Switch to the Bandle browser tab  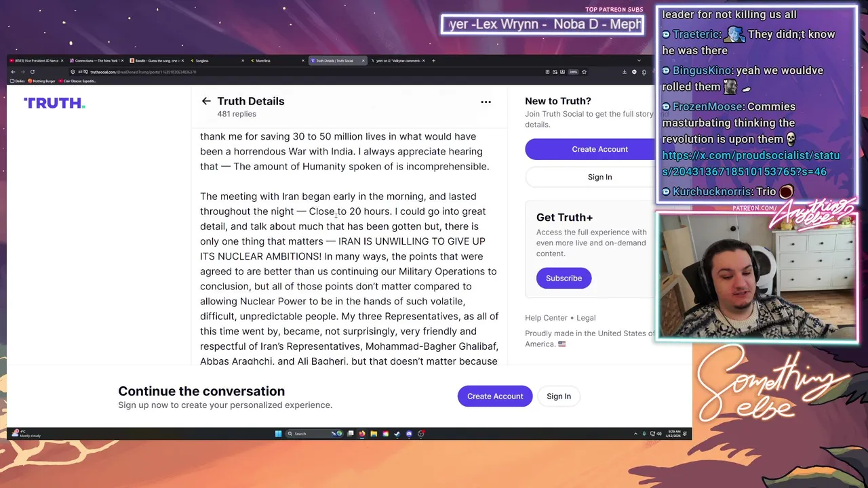157,60
